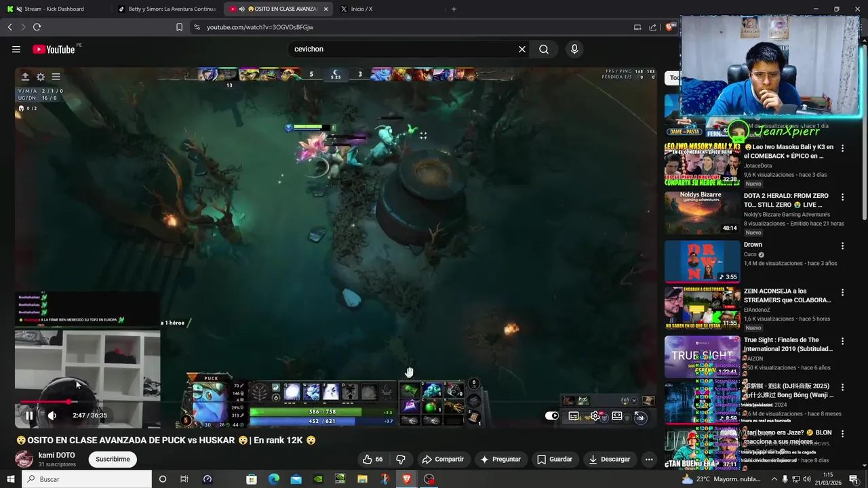The width and height of the screenshot is (868, 488).
Task: Download the video using Descargar
Action: pos(610,459)
